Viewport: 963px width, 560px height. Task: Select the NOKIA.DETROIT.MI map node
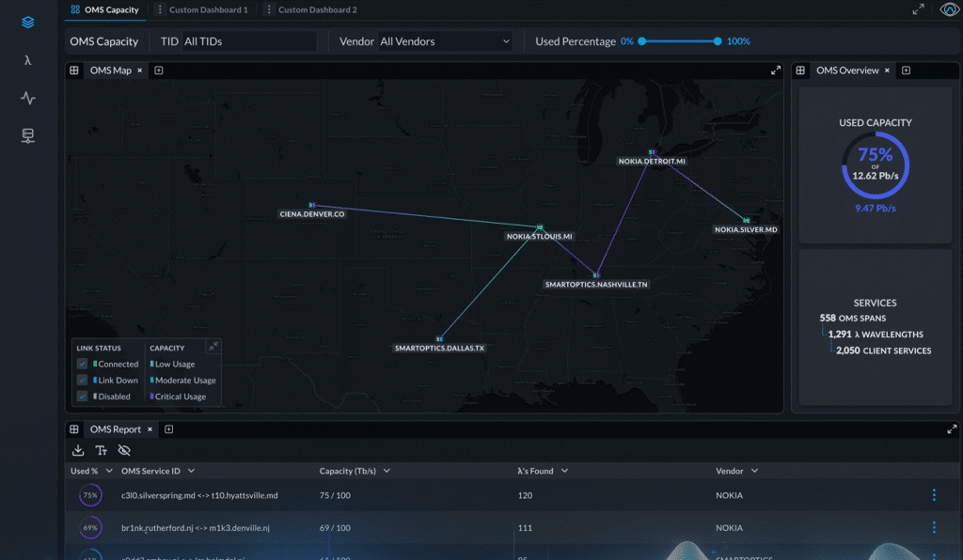point(652,152)
